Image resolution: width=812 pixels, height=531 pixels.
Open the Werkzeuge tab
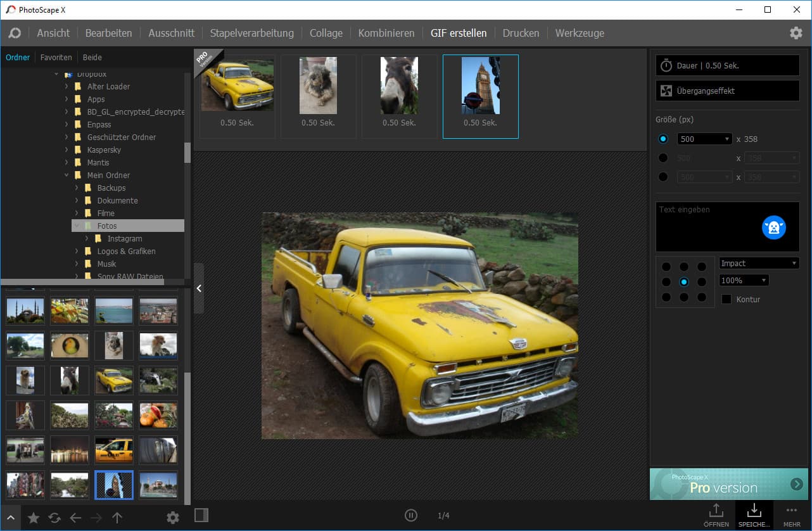click(x=580, y=33)
